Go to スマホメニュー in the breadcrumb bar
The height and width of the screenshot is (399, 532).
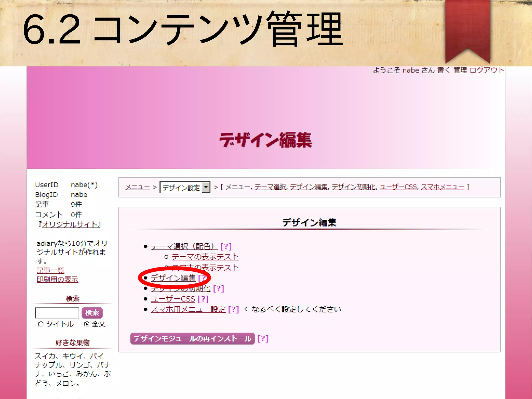pos(442,187)
